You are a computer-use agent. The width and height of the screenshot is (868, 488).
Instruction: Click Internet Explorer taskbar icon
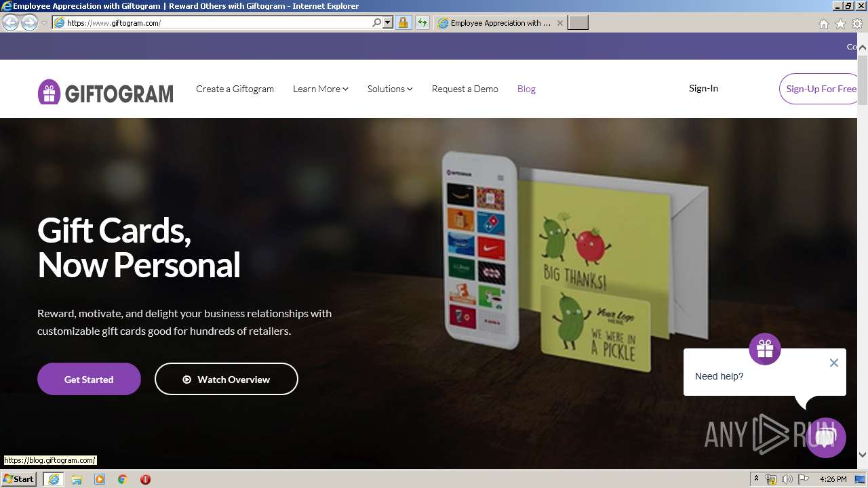[x=54, y=479]
